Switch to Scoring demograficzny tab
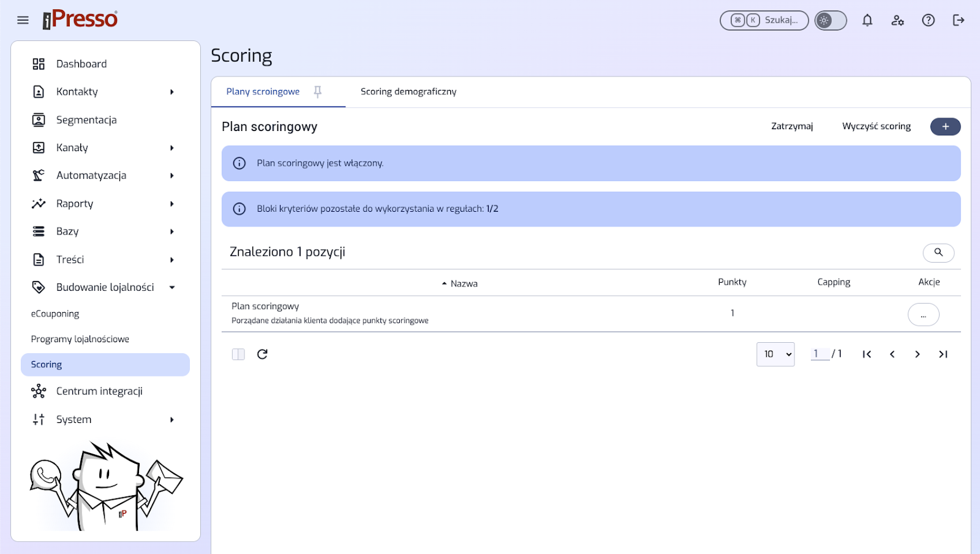Image resolution: width=980 pixels, height=554 pixels. 409,92
